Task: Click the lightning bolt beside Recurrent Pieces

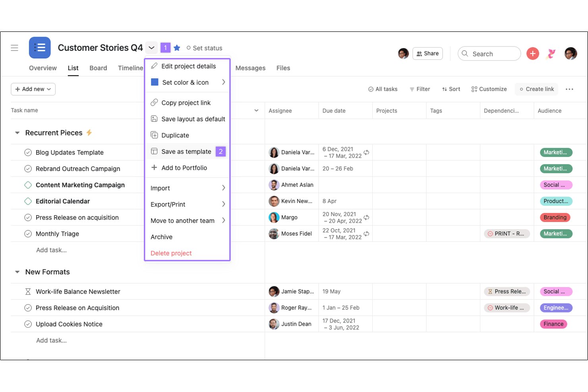Action: click(x=89, y=133)
